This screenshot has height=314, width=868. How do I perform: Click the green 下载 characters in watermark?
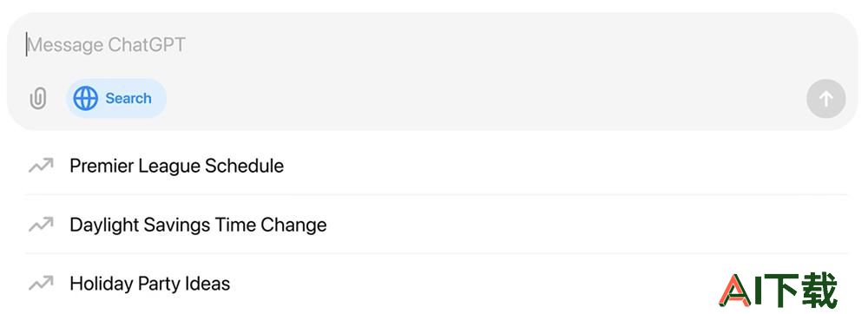(802, 291)
